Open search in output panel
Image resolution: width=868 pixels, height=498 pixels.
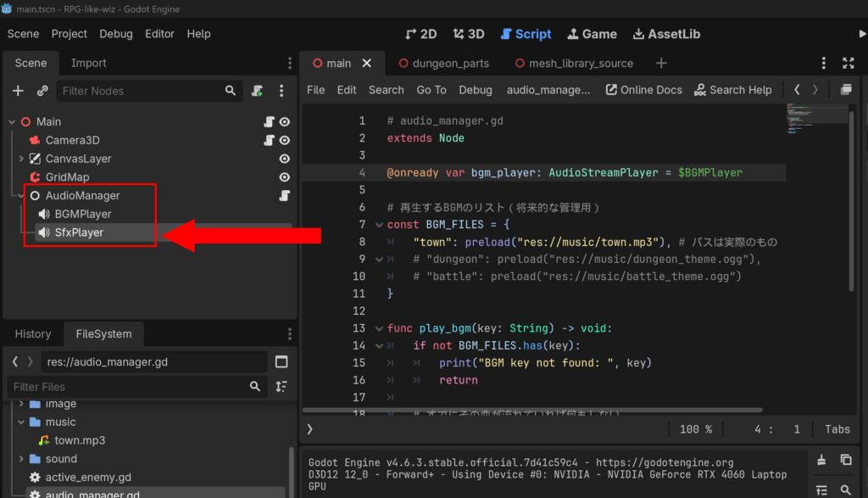click(x=846, y=490)
